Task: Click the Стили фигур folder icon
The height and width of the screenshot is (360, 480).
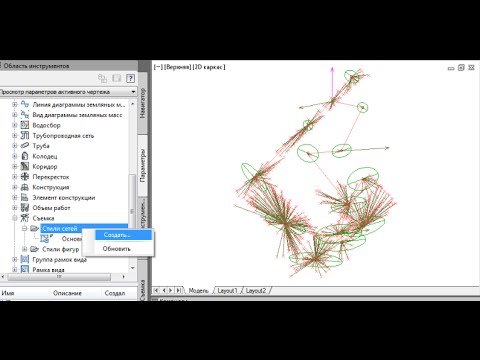Action: [34, 249]
